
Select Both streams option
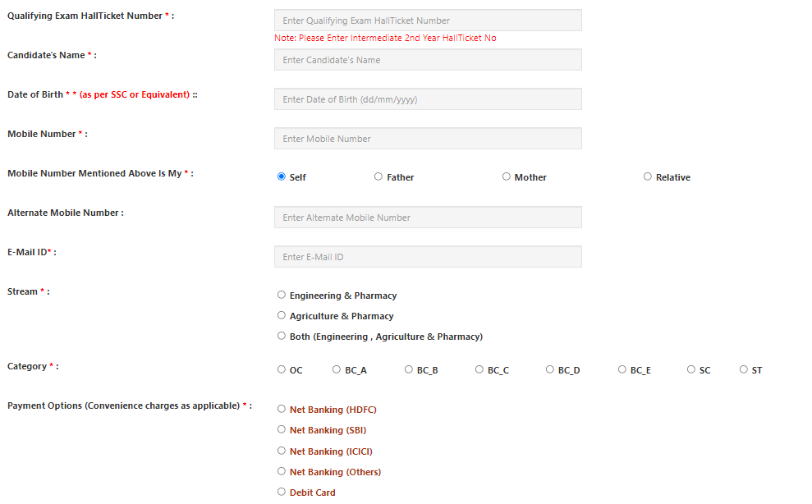point(282,335)
